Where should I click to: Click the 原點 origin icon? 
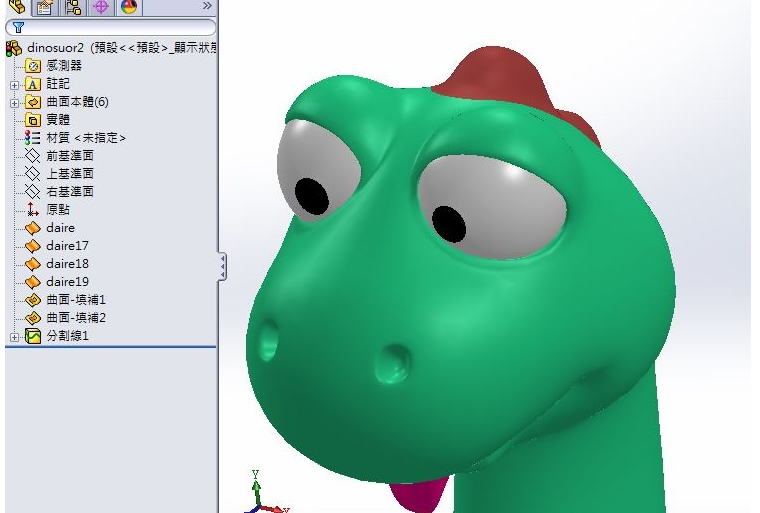click(x=32, y=209)
